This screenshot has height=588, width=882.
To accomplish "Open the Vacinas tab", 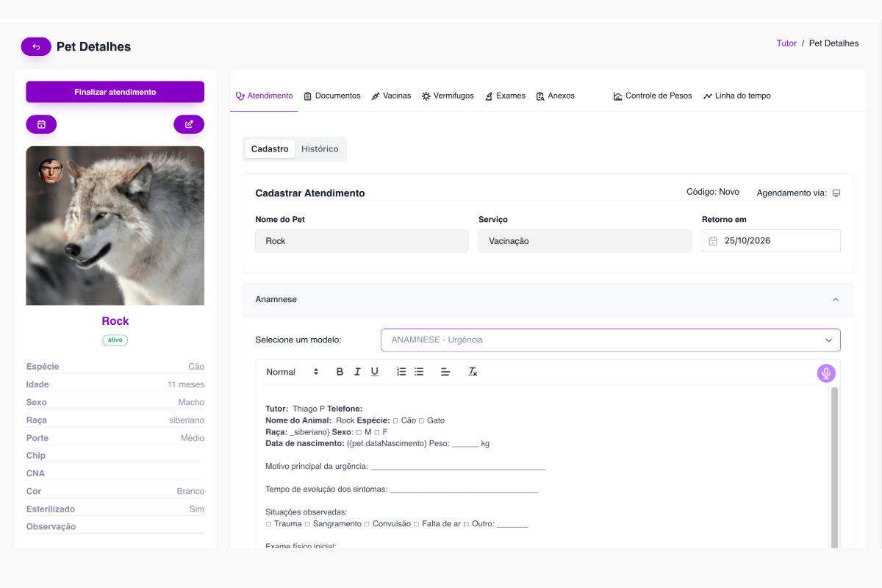I will pos(394,96).
